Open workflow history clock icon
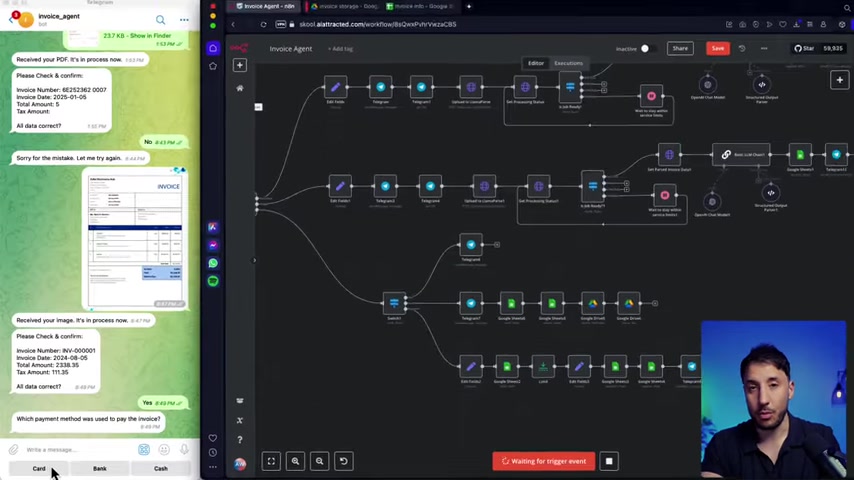 click(741, 48)
